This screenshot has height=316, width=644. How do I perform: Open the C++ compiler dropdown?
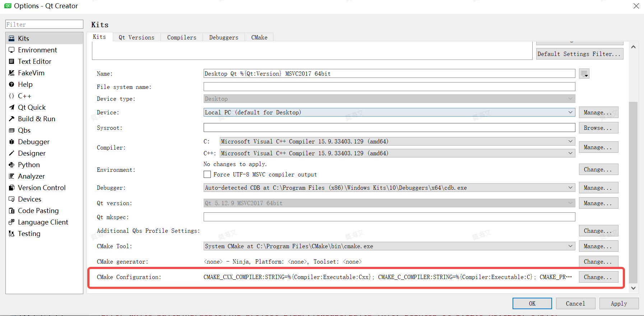coord(397,153)
